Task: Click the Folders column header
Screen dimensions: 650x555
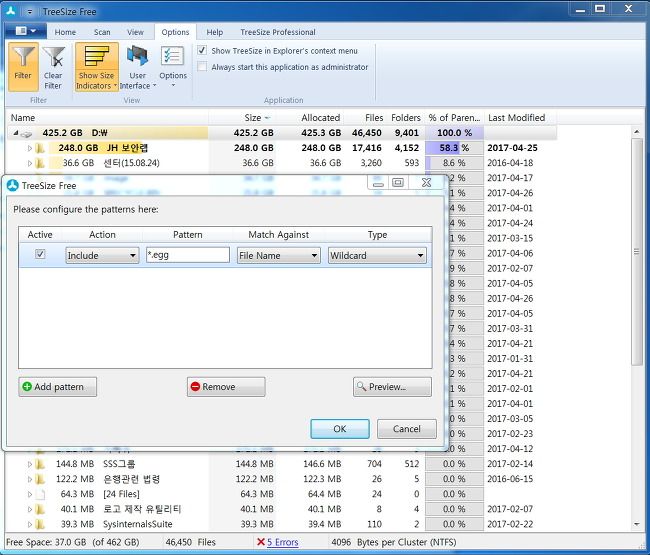Action: point(405,118)
